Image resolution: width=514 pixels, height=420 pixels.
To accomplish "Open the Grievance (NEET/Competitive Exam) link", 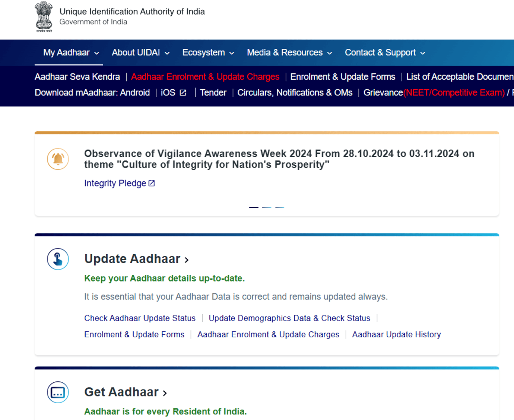I will (434, 93).
